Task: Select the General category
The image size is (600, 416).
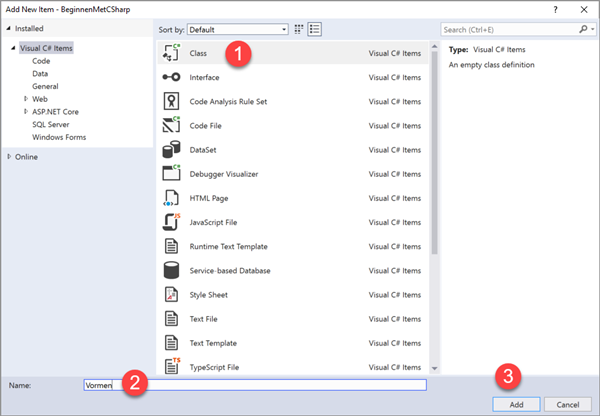Action: [x=45, y=86]
